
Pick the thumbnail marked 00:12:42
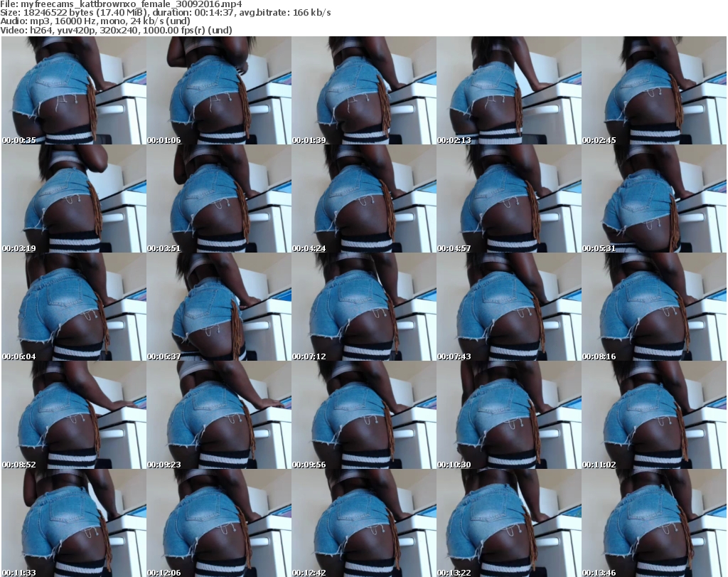(364, 523)
